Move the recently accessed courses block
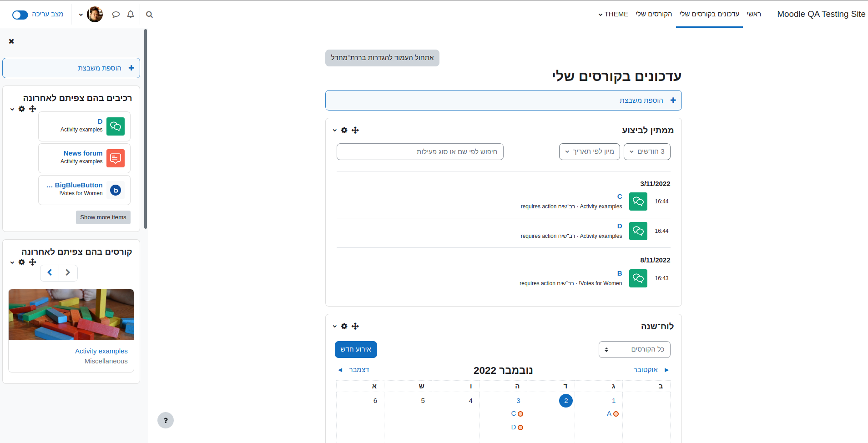 [x=32, y=262]
